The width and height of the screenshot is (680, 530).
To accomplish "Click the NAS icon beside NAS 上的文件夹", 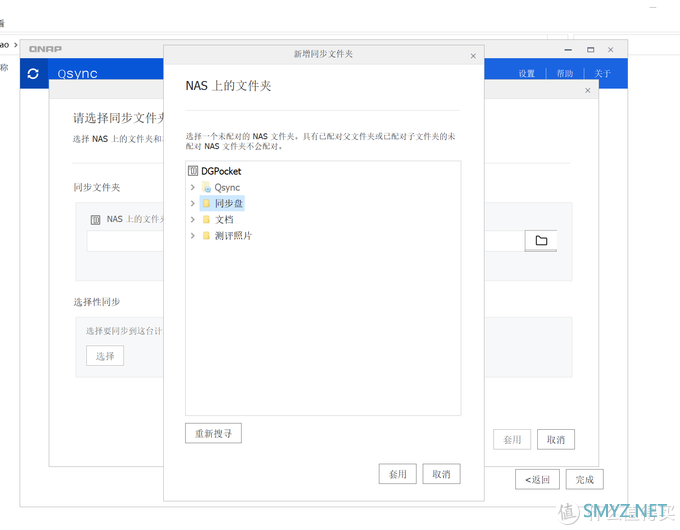I will point(95,220).
